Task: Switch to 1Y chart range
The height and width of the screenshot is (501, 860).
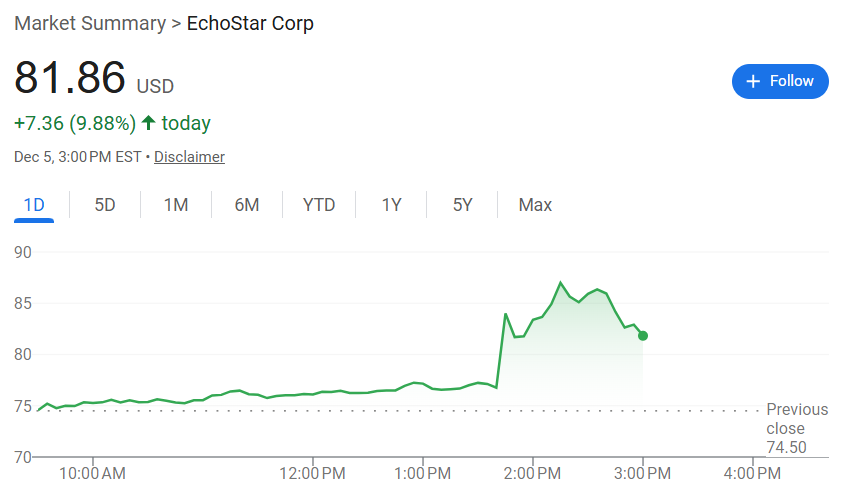Action: (391, 205)
